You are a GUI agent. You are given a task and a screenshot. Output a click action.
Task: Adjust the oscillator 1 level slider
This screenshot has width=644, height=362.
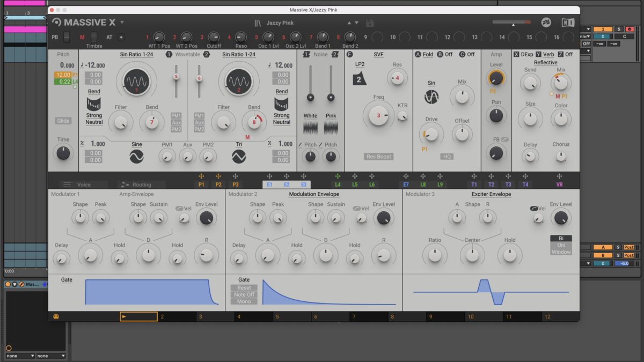[175, 77]
